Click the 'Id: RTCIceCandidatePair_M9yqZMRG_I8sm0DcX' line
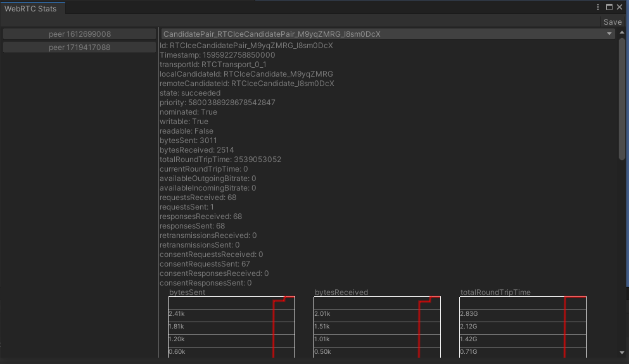629x364 pixels. [246, 46]
